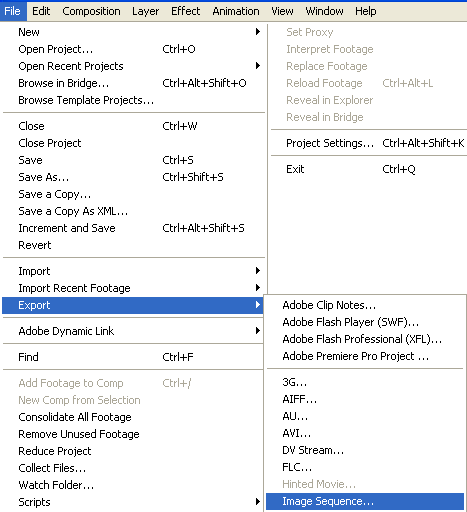This screenshot has height=512, width=467.
Task: Click Close in File menu
Action: coord(133,126)
